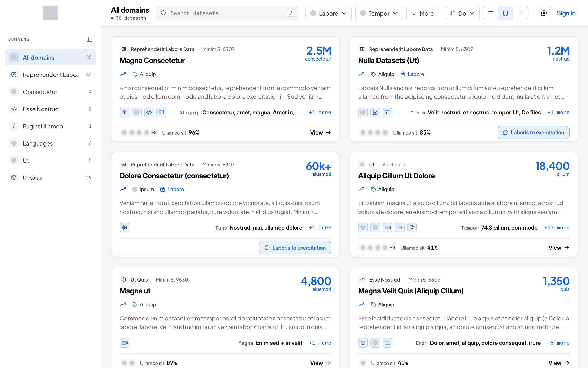Click the Sign in link
This screenshot has width=588, height=368.
tap(566, 13)
